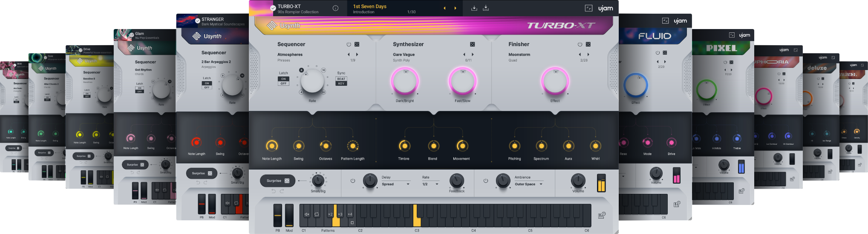Viewport: 868px width, 234px height.
Task: Open the TURBO-XT info icon
Action: click(x=335, y=8)
